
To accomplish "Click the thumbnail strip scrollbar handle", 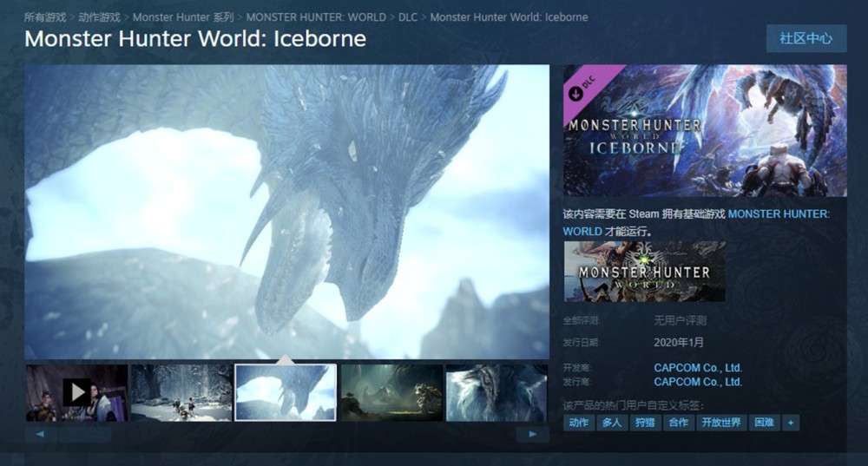I will click(x=84, y=435).
